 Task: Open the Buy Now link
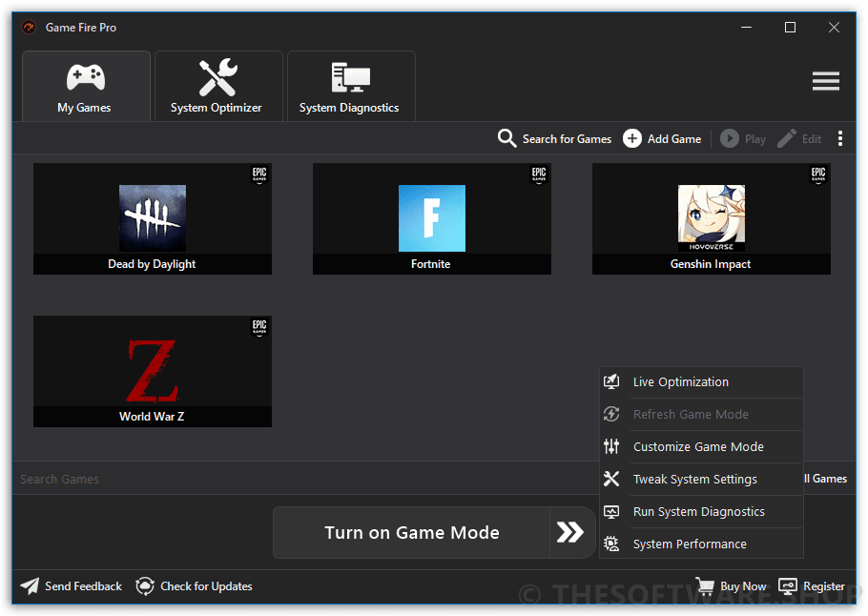[743, 586]
